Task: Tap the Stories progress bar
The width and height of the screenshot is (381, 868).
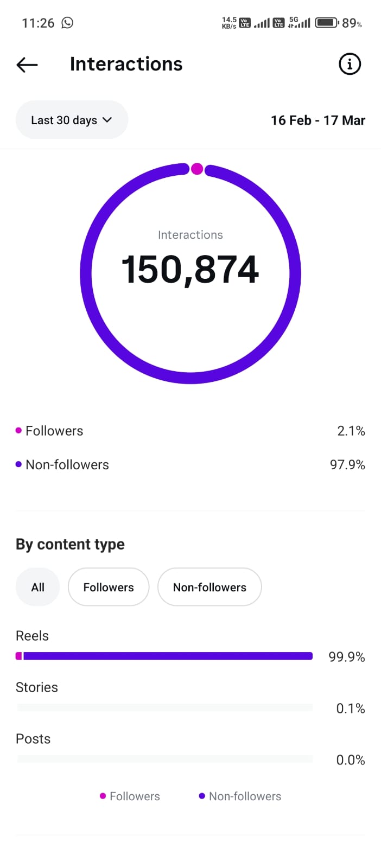Action: 164,707
